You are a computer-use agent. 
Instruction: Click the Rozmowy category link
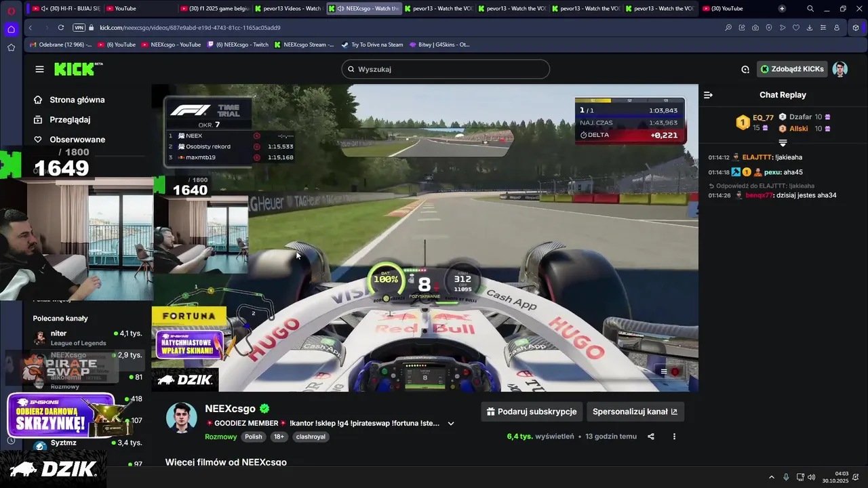point(221,436)
